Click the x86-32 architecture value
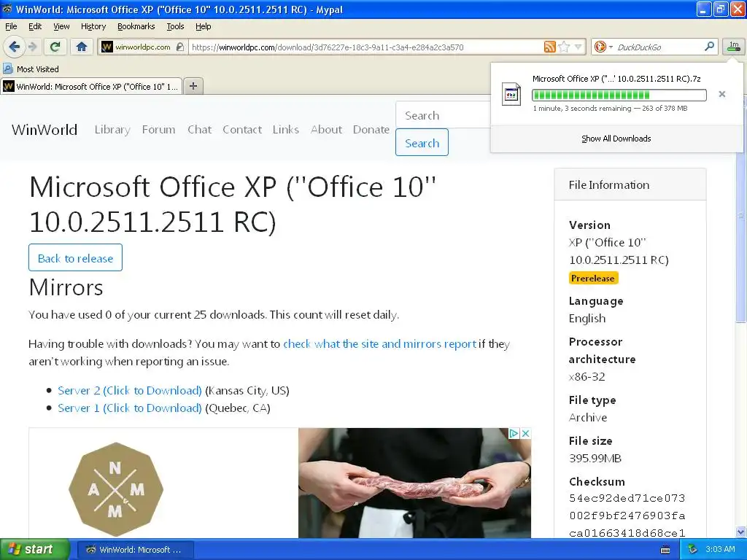This screenshot has width=747, height=560. pyautogui.click(x=587, y=377)
